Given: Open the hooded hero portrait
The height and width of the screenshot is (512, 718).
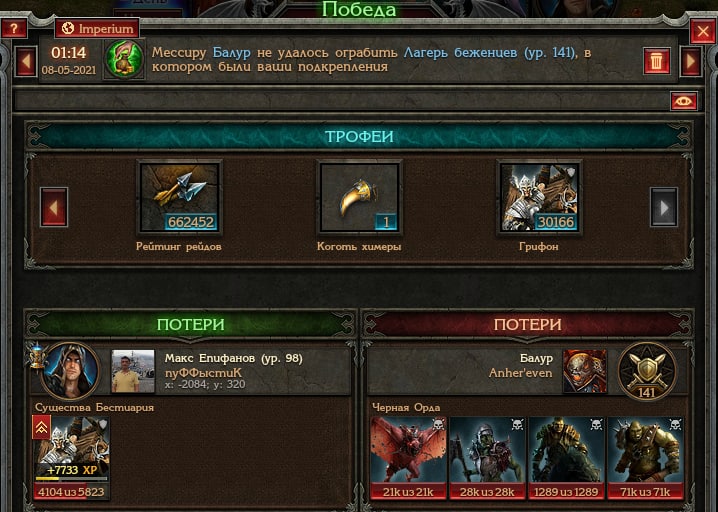Looking at the screenshot, I should point(71,370).
